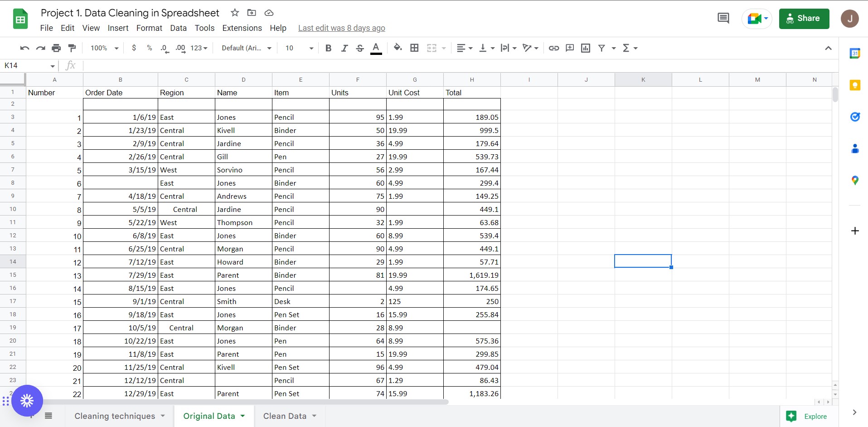
Task: Open vertical align dropdown
Action: [x=487, y=48]
